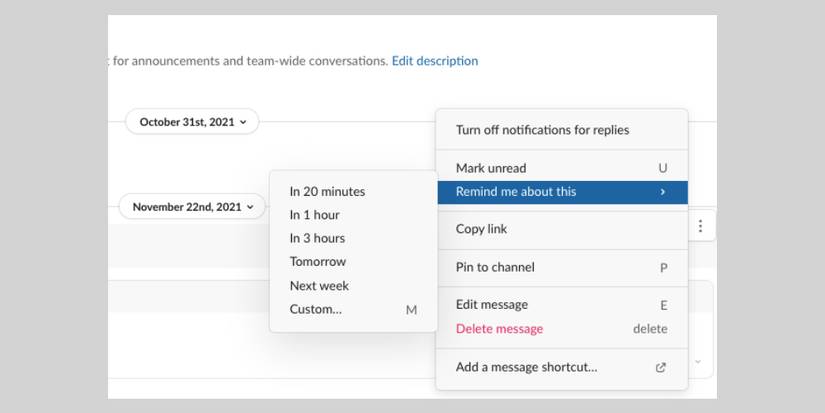
Task: Click the three-dot more actions icon
Action: [700, 226]
